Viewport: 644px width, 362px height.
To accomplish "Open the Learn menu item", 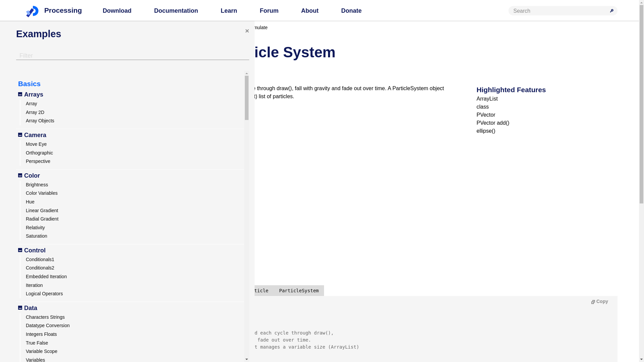I will [229, 11].
